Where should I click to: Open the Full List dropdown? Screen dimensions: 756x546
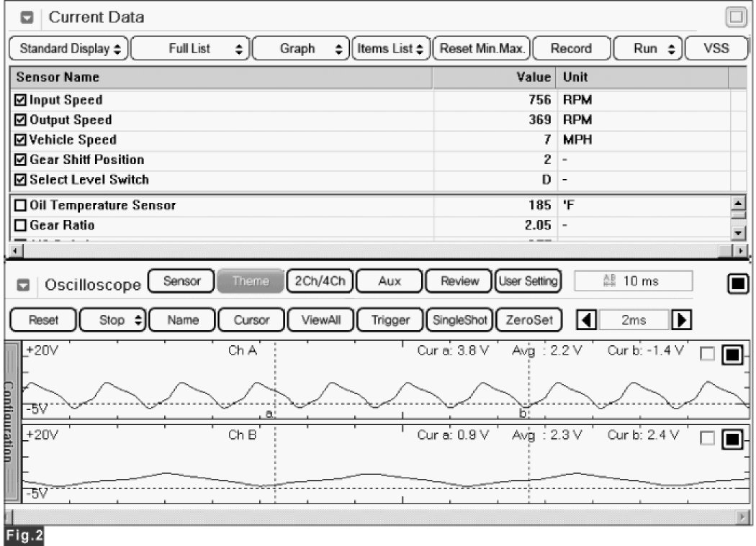190,49
